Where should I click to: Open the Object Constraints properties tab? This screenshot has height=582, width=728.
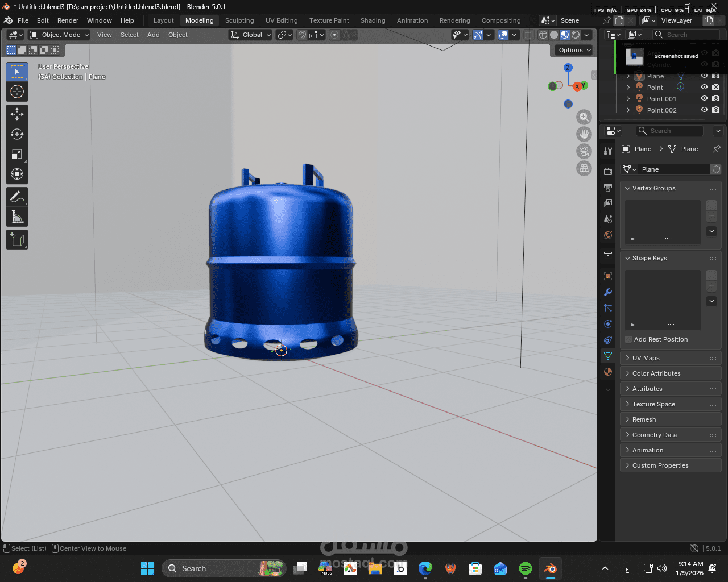tap(608, 340)
